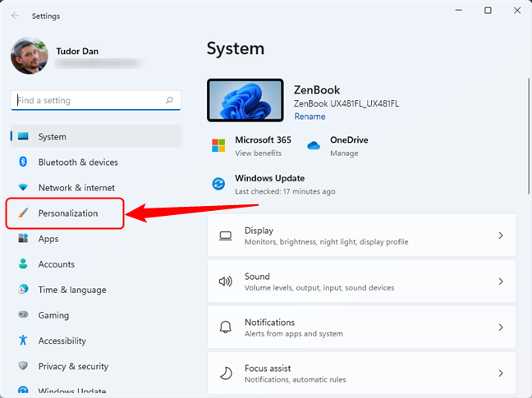The height and width of the screenshot is (398, 532).
Task: Open Network & internet category label
Action: point(76,187)
